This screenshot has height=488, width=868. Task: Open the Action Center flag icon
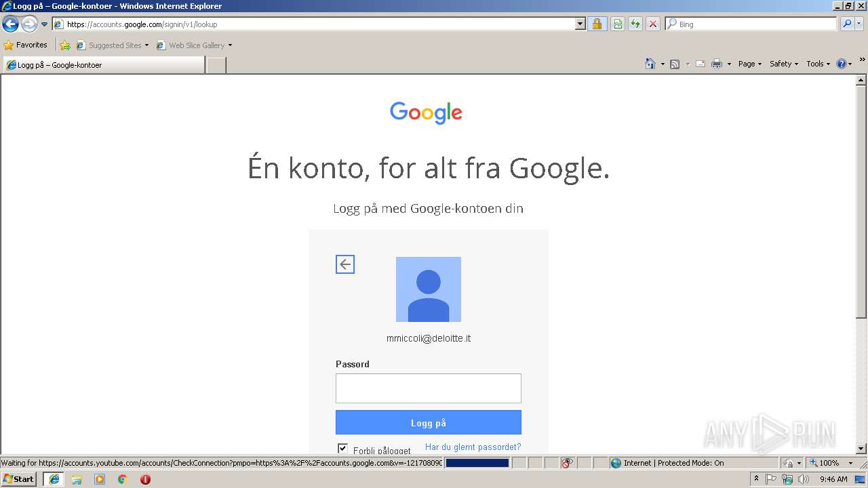771,479
